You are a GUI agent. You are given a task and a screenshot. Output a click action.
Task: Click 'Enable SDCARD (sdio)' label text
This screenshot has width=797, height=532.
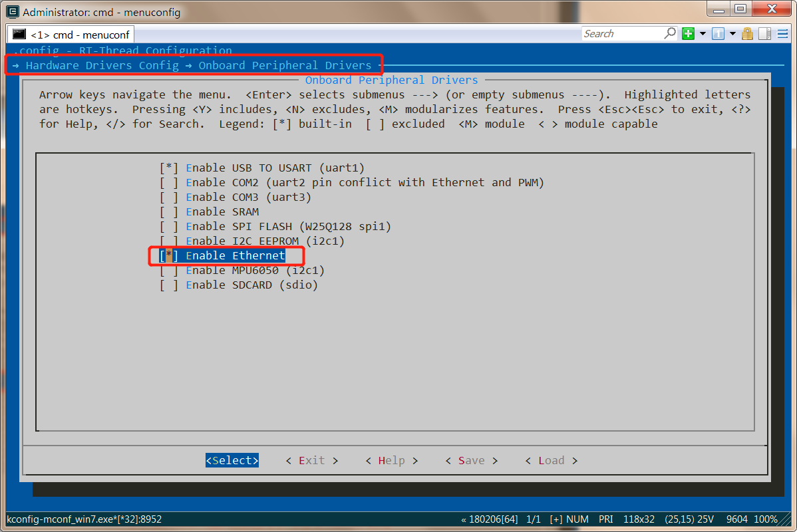click(x=252, y=285)
